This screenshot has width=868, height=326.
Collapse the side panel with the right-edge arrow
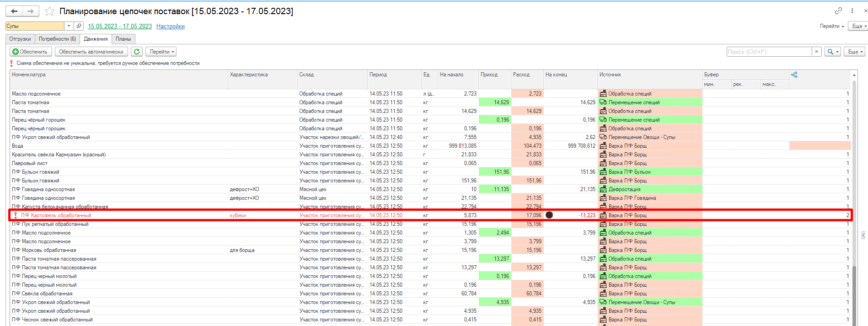863,235
